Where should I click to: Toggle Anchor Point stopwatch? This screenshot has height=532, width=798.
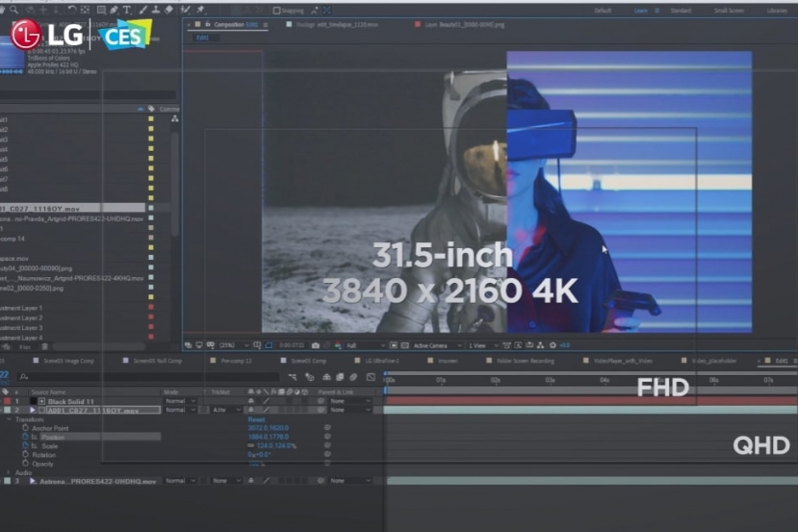25,428
